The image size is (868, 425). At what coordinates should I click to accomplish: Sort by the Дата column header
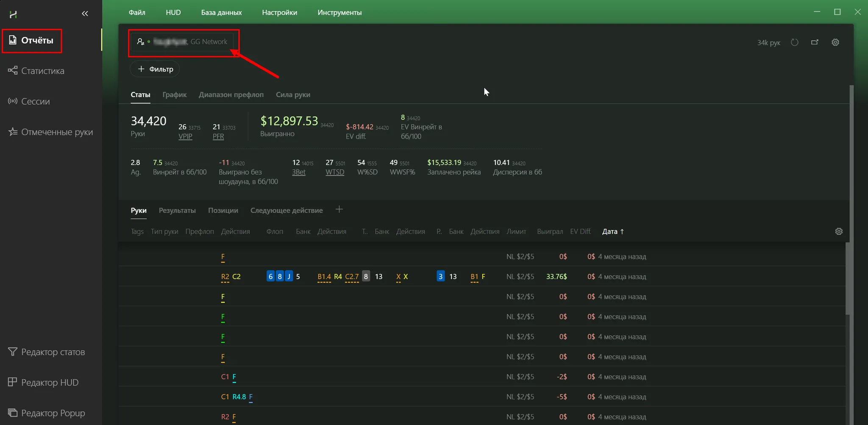[613, 231]
